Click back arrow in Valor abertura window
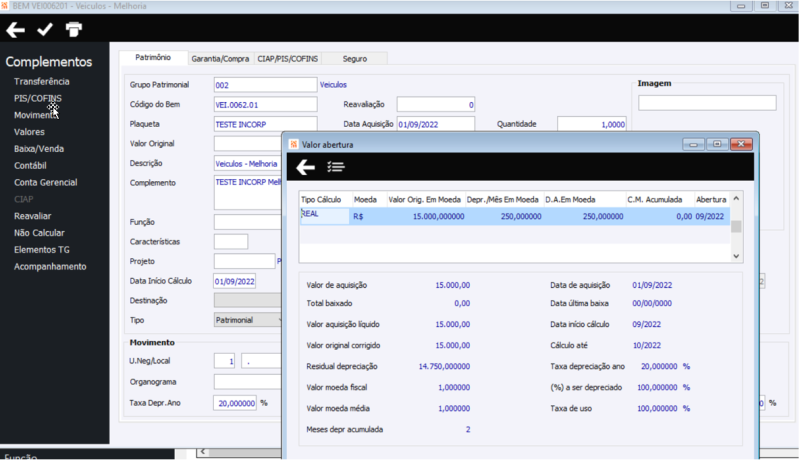This screenshot has width=800, height=460. tap(306, 167)
